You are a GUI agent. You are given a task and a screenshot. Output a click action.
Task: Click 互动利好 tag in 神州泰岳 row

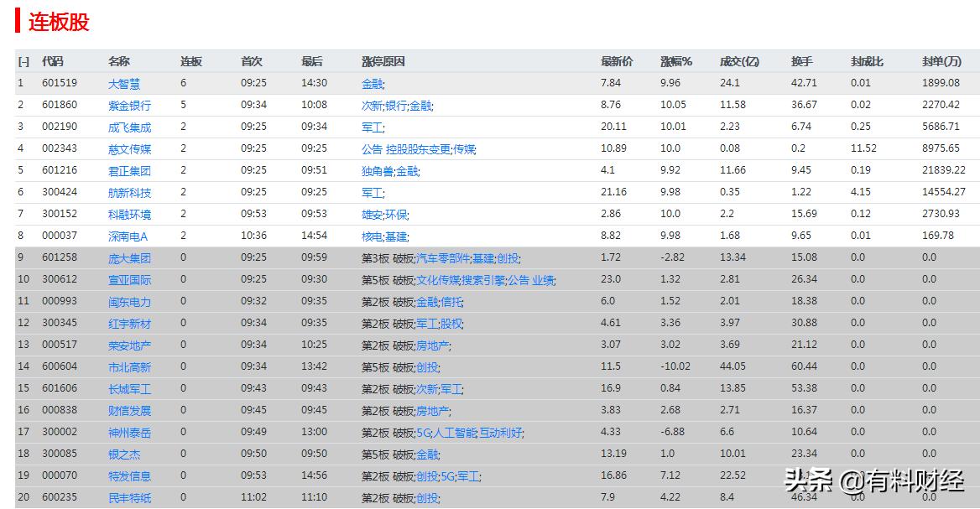coord(500,432)
